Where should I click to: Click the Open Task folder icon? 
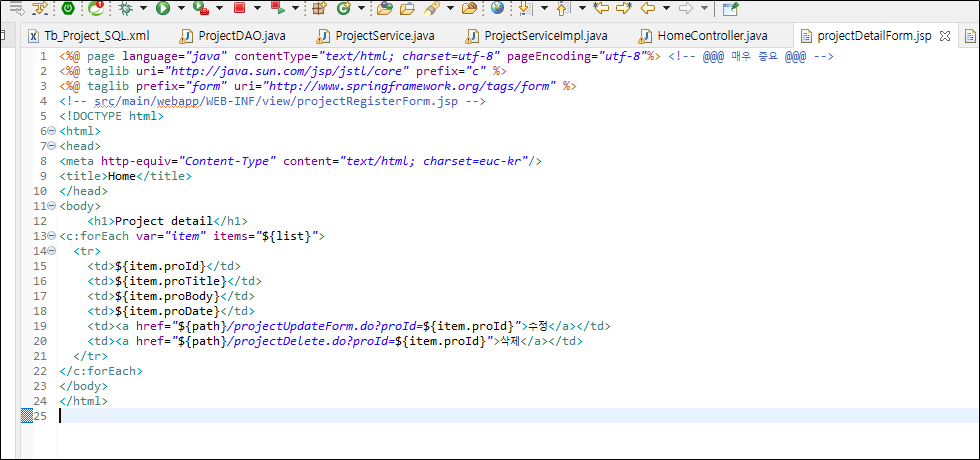point(408,8)
